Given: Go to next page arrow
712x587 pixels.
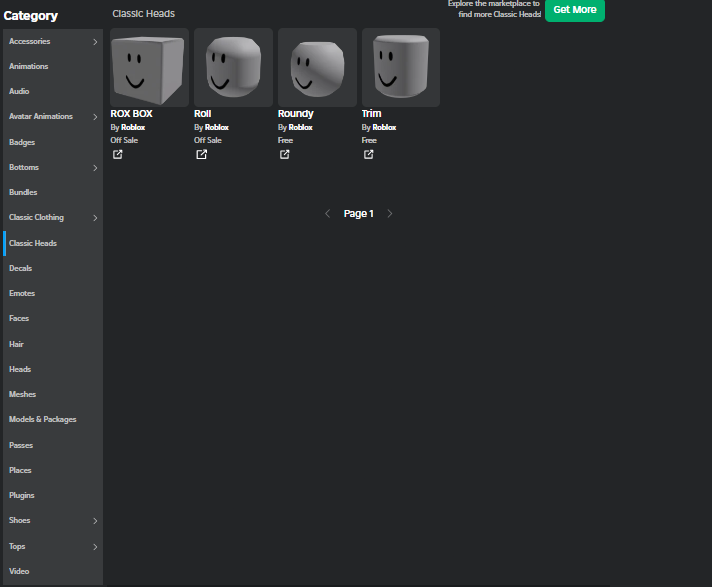Looking at the screenshot, I should 390,213.
